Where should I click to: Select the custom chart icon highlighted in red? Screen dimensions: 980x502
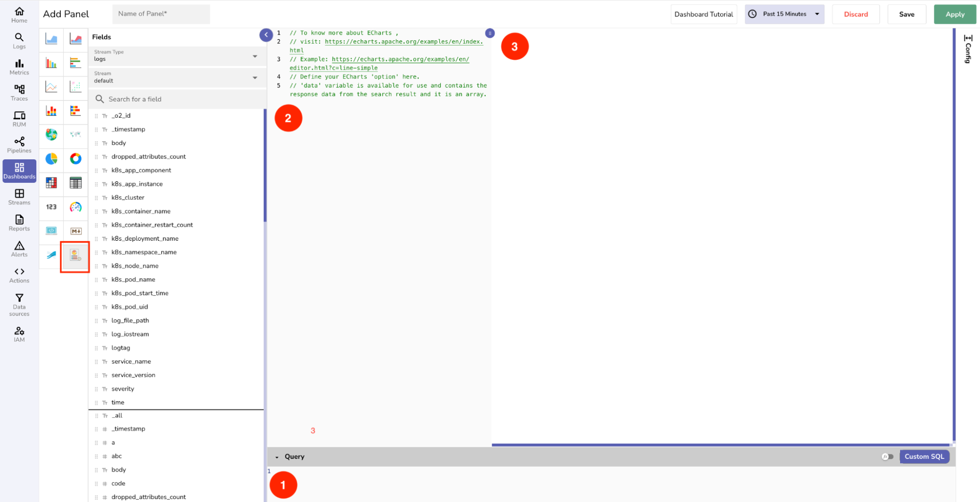(x=75, y=255)
